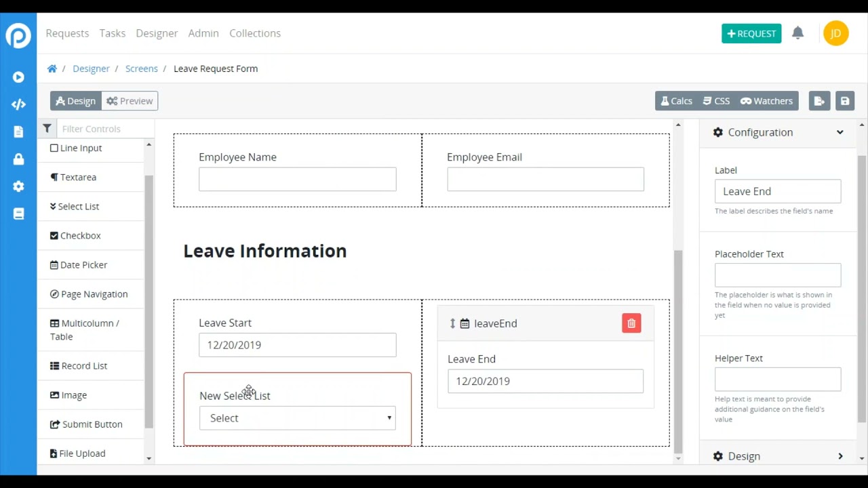Click the save disk icon button
868x488 pixels.
[845, 101]
